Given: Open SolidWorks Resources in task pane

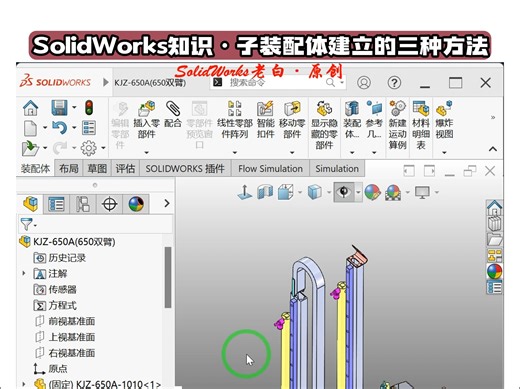Looking at the screenshot, I should (x=495, y=208).
